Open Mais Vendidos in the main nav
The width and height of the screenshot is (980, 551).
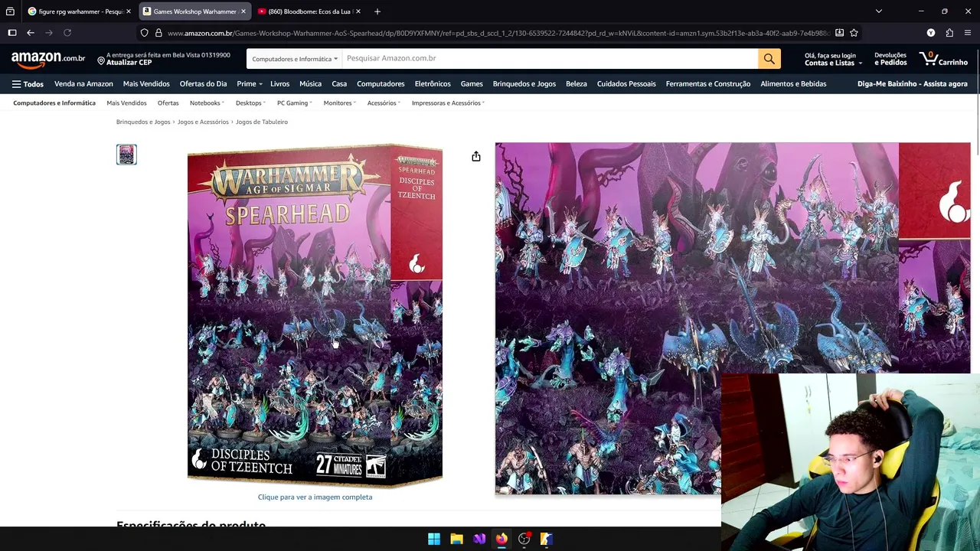pyautogui.click(x=146, y=84)
